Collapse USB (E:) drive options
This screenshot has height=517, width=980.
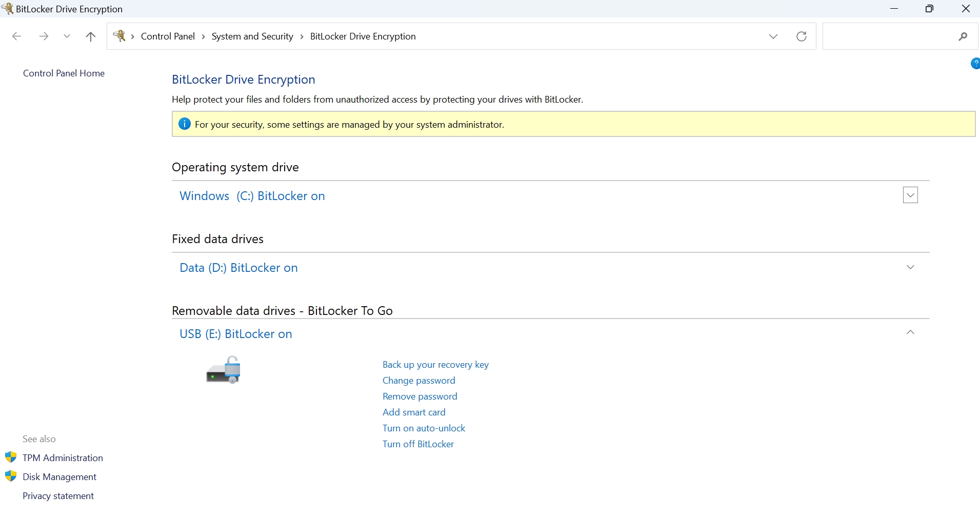tap(910, 333)
